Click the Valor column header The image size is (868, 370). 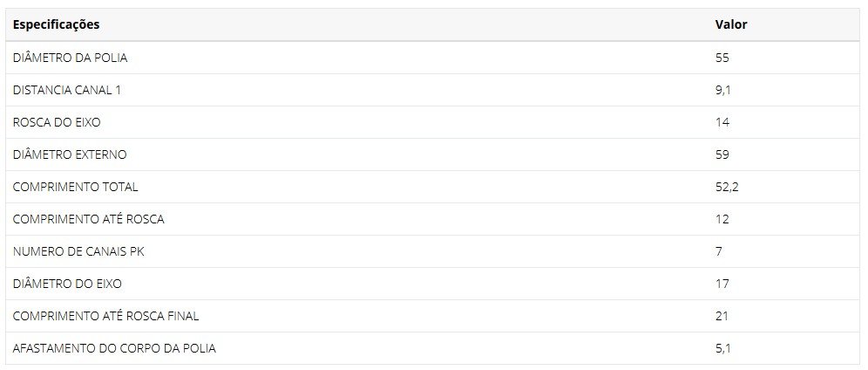point(730,25)
